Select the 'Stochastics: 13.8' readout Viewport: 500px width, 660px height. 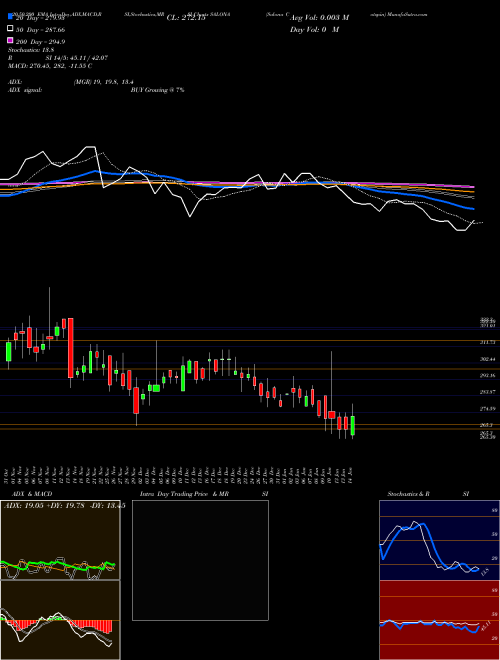[29, 50]
